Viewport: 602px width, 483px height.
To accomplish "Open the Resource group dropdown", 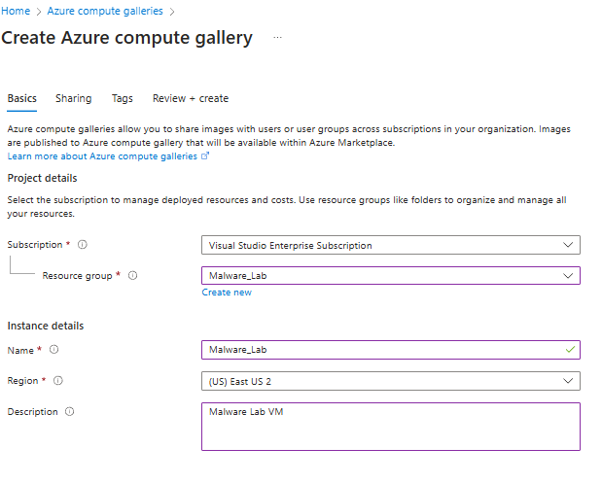I will [390, 276].
